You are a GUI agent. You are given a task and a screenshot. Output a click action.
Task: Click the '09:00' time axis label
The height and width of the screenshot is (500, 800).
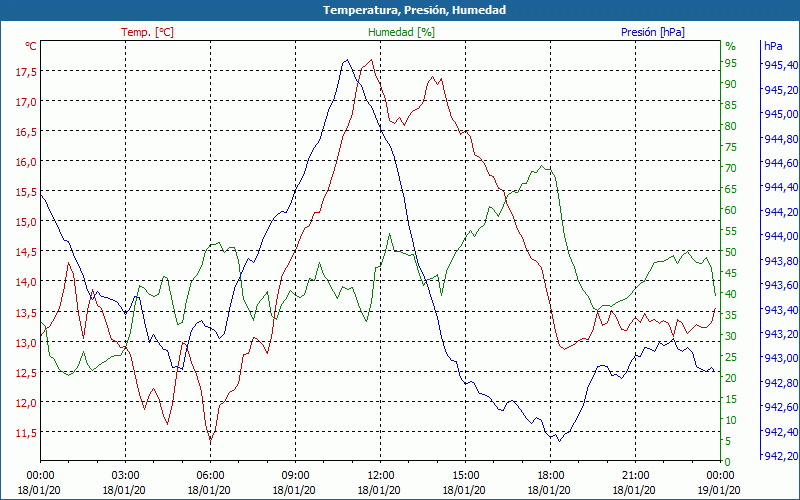click(x=295, y=476)
